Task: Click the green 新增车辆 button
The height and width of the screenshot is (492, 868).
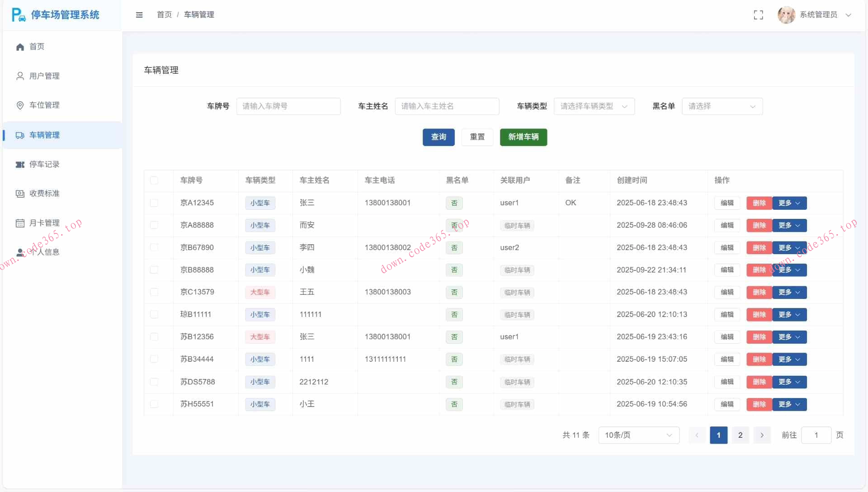Action: tap(523, 137)
